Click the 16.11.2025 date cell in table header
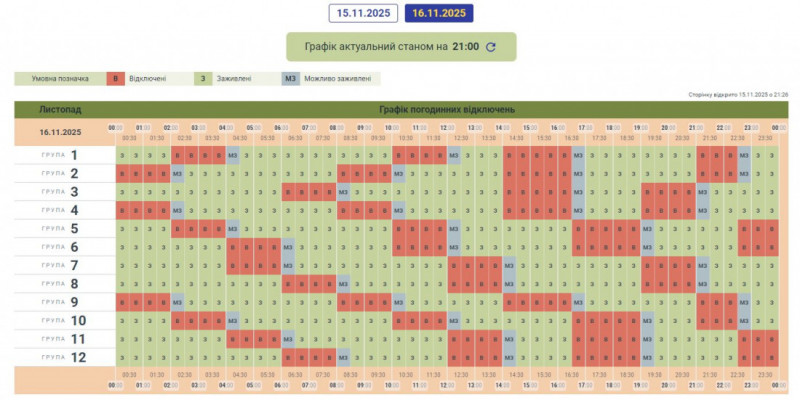800x400 pixels. coord(60,131)
